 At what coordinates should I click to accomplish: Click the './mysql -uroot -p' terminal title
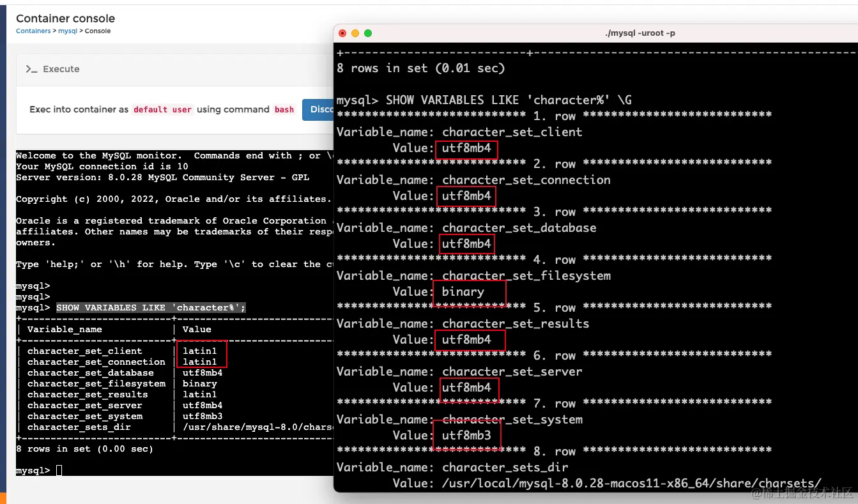tap(640, 33)
